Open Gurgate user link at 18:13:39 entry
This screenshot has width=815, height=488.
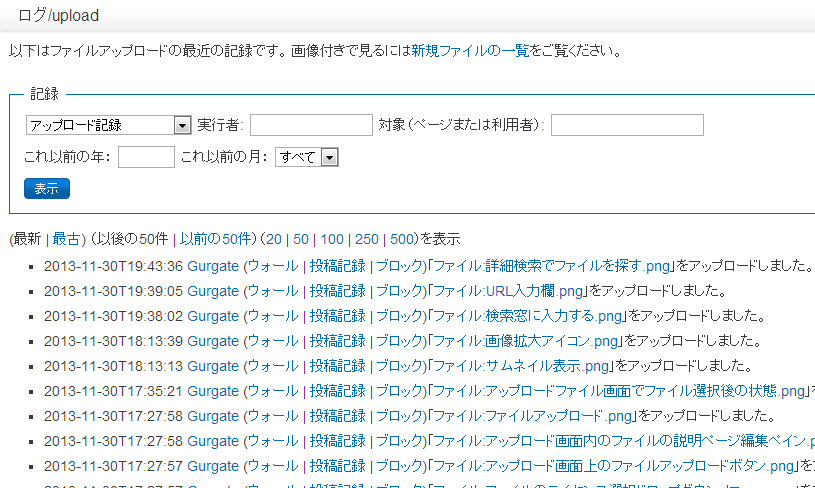(x=213, y=341)
